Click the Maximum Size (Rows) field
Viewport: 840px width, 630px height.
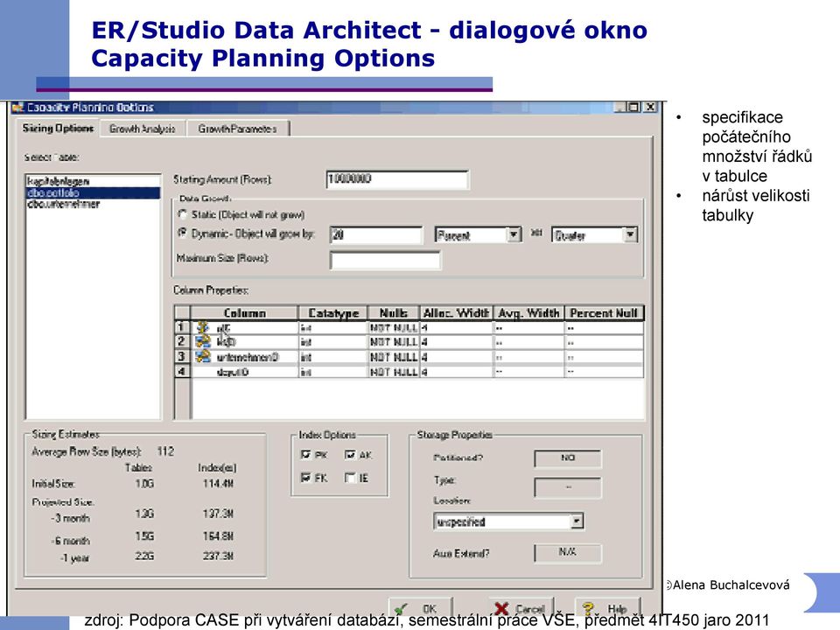pos(385,261)
